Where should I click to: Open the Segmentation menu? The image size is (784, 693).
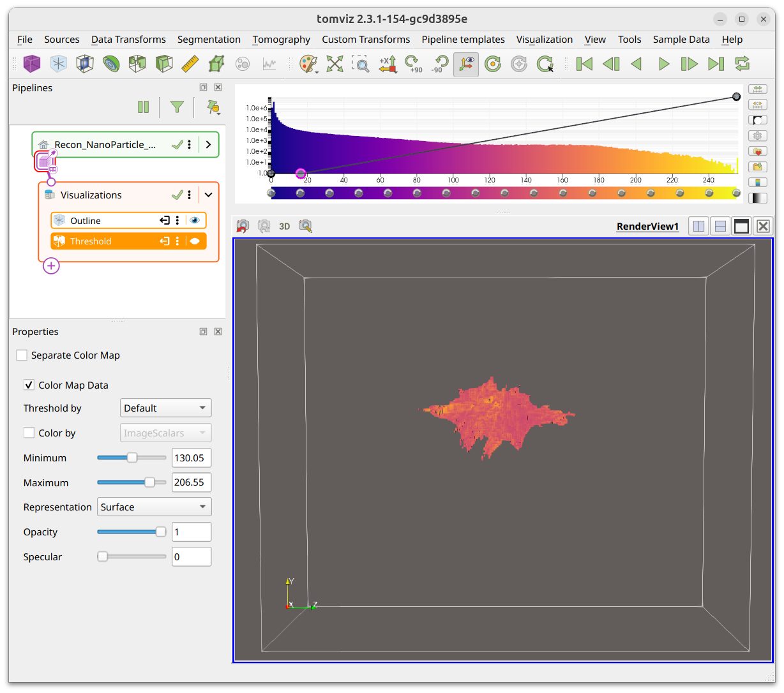click(x=209, y=40)
